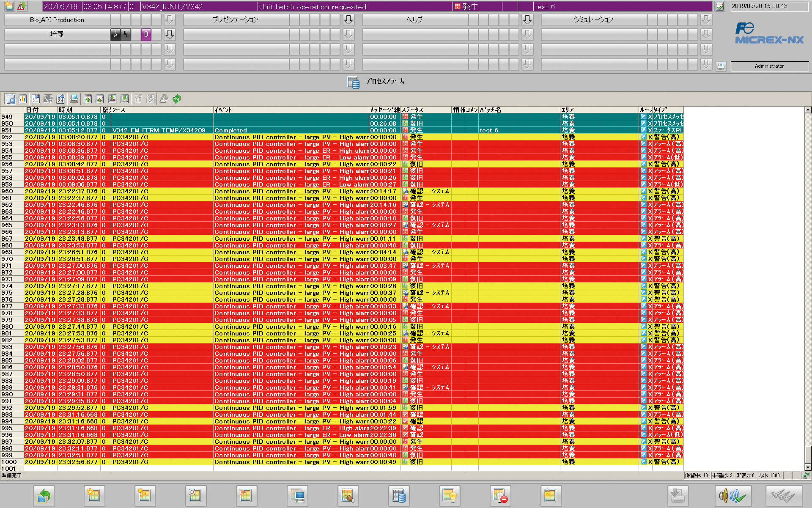
Task: Click the print screen icon next to Administrator
Action: tap(721, 66)
